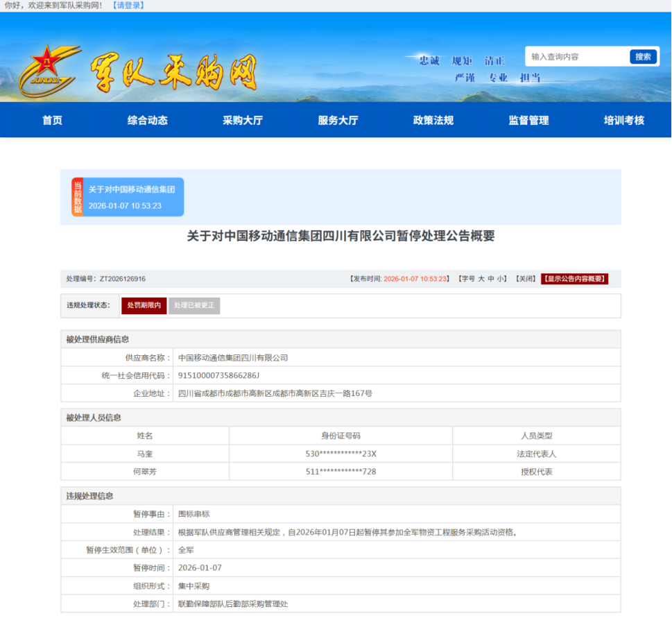Click the 身份证号码 column header

(341, 436)
